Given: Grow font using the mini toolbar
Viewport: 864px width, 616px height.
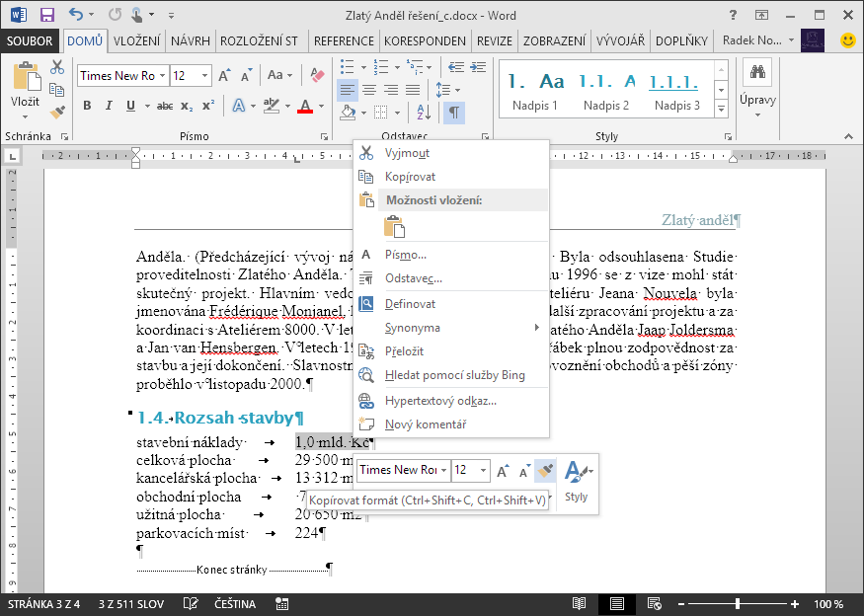Looking at the screenshot, I should [x=503, y=471].
